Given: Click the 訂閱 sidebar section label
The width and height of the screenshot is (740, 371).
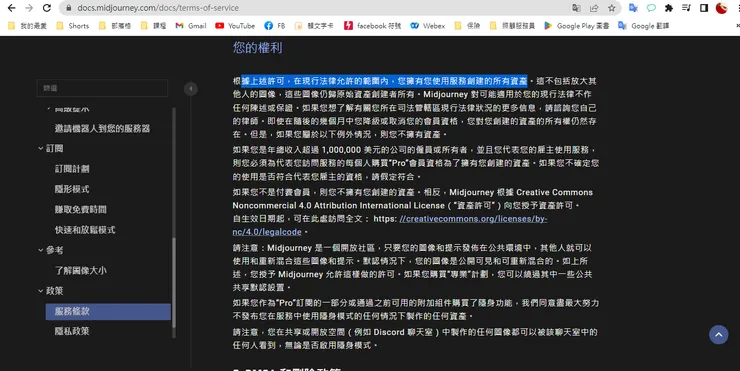Looking at the screenshot, I should point(55,149).
